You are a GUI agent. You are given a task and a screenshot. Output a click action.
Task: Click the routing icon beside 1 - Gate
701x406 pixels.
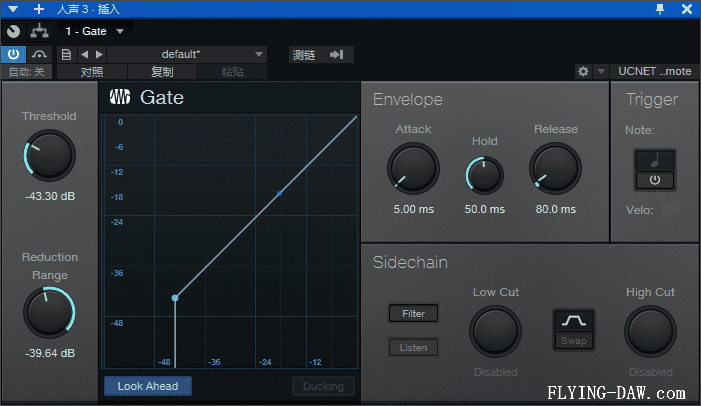(38, 31)
